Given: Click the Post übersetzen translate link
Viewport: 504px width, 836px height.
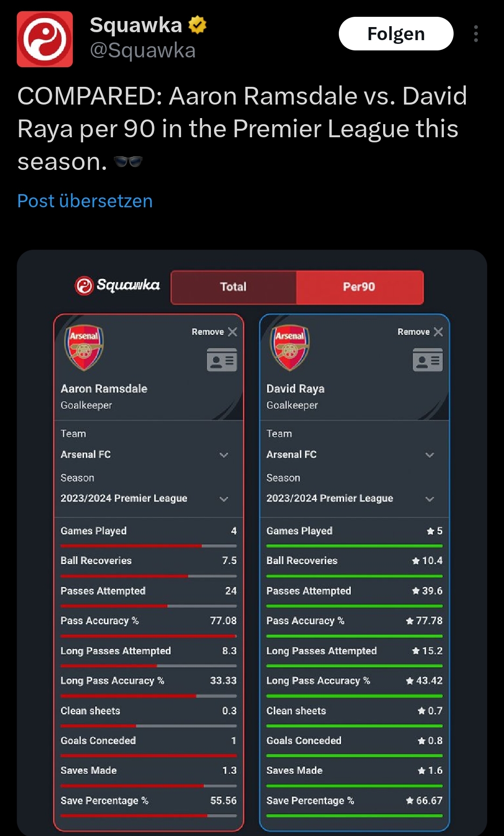Looking at the screenshot, I should coord(85,201).
